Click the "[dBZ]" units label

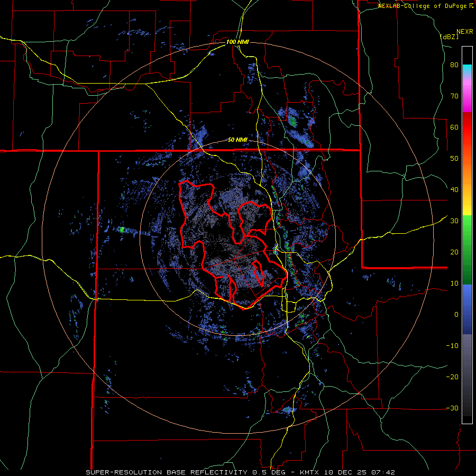coord(450,36)
